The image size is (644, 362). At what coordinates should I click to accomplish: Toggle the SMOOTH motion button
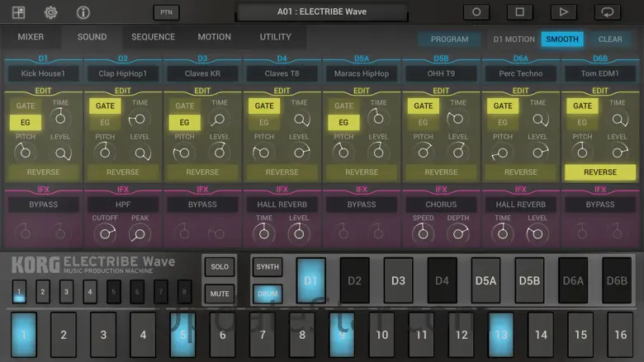click(562, 39)
